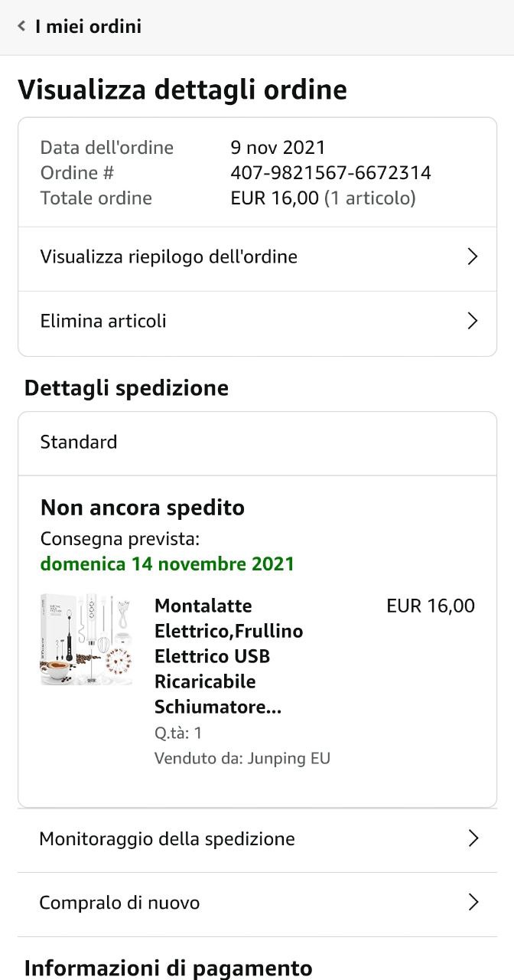Viewport: 514px width, 980px height.
Task: Click the chevron beside Visualizza riepilogo dell'ordine
Action: coord(472,256)
